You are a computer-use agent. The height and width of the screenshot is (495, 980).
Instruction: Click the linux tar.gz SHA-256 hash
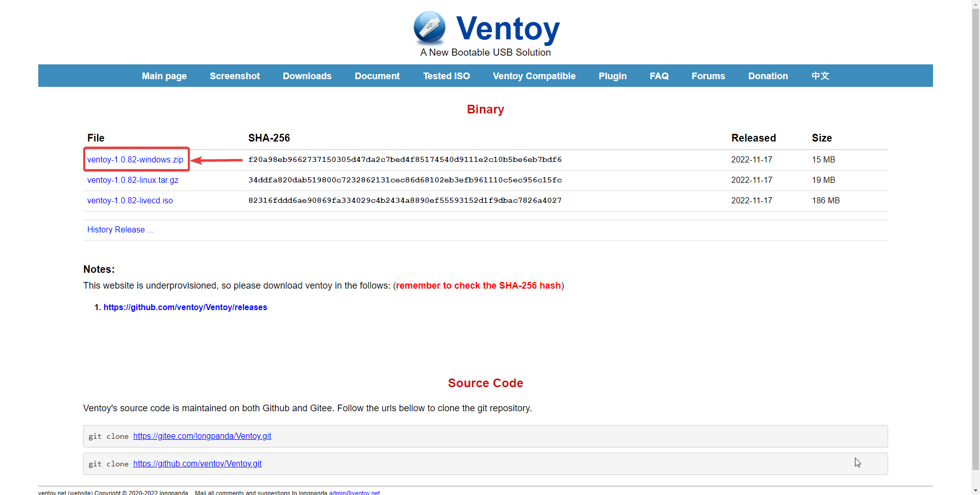[405, 180]
